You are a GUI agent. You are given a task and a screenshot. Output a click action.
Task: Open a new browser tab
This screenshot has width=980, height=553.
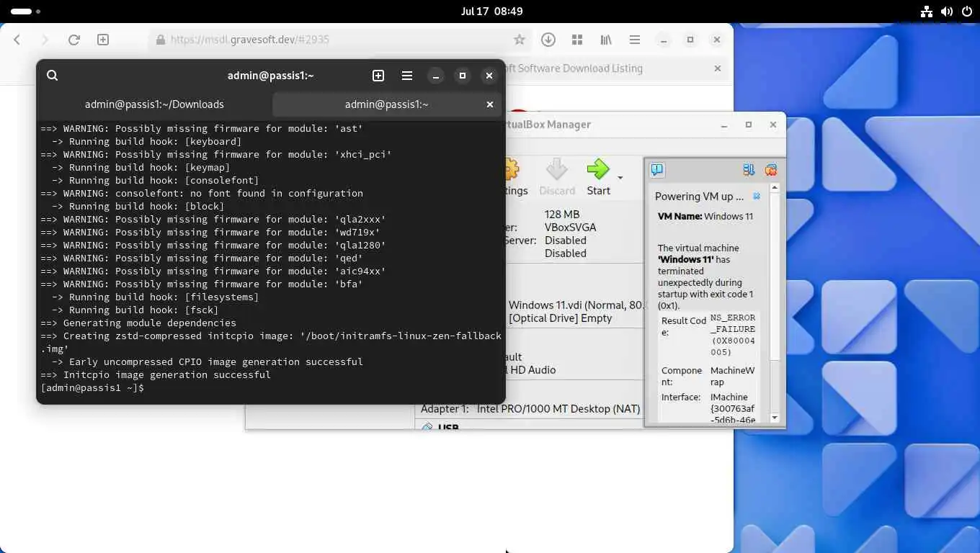point(103,40)
